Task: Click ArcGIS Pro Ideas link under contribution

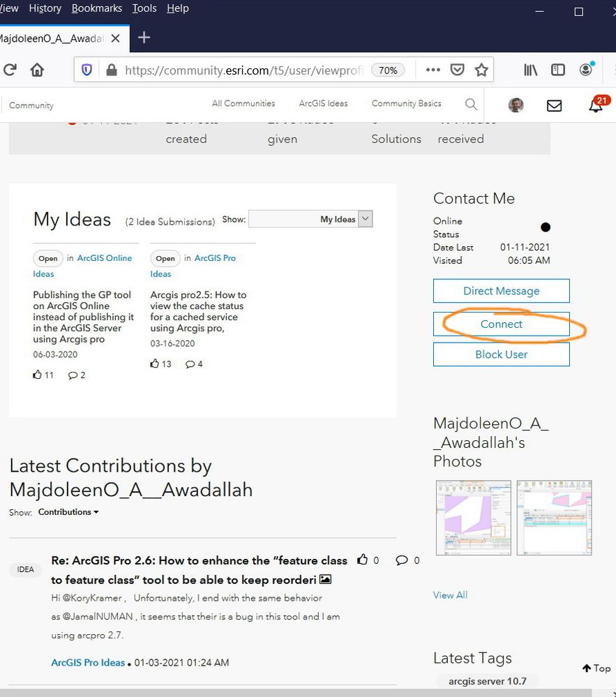Action: coord(88,662)
